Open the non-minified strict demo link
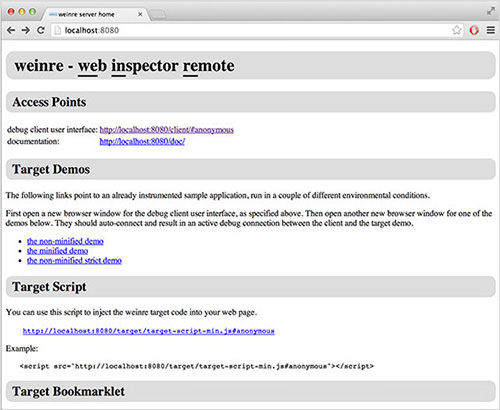This screenshot has height=410, width=500. point(74,260)
